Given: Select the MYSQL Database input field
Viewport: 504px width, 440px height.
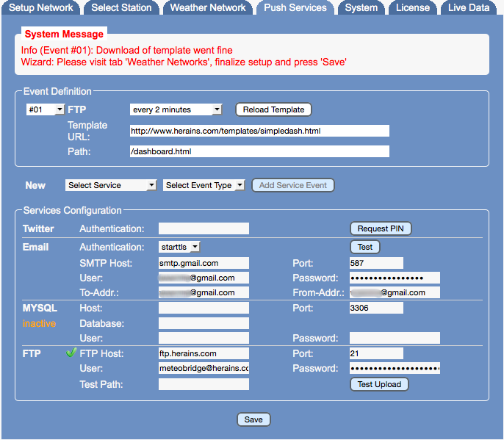Looking at the screenshot, I should 204,323.
